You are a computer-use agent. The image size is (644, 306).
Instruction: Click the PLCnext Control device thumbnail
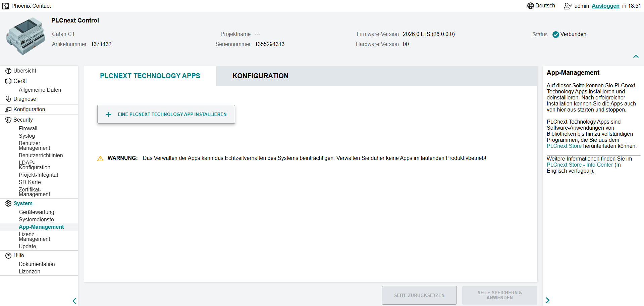pos(25,36)
